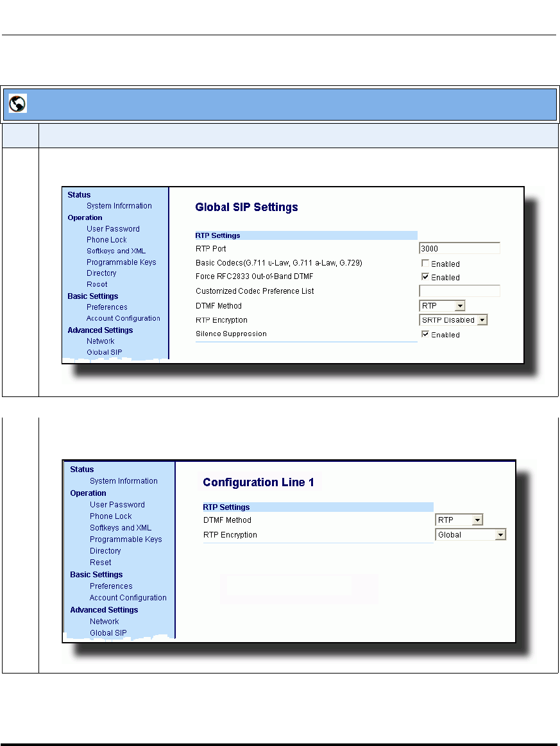Click the Status heading in upper sidebar

coord(79,194)
